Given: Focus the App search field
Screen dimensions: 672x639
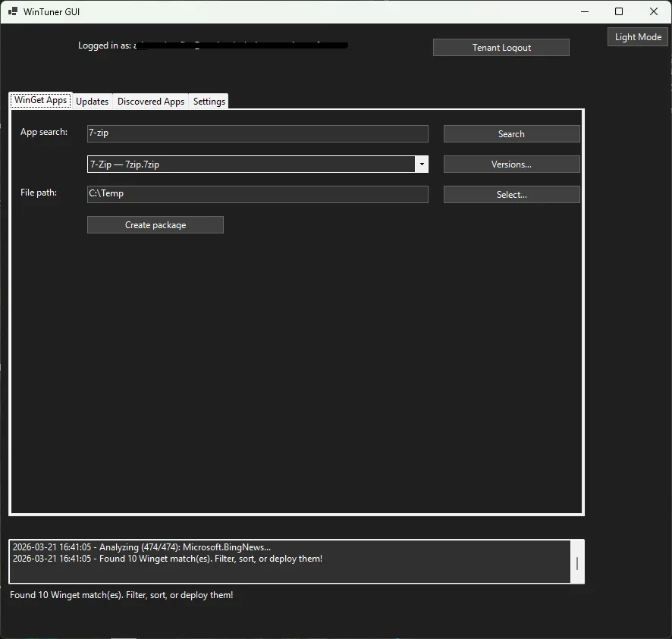Looking at the screenshot, I should [258, 133].
